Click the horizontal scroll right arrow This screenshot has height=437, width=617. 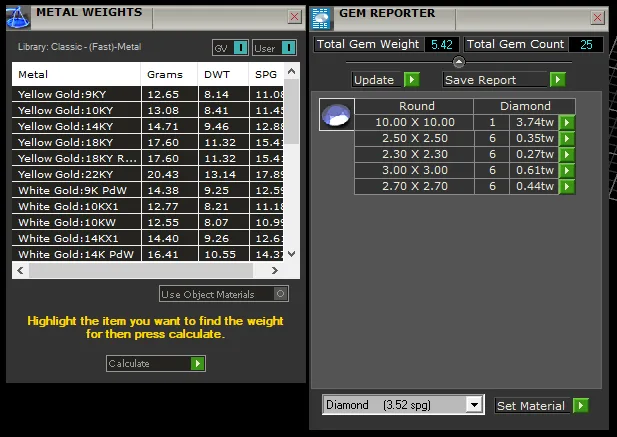tap(275, 270)
